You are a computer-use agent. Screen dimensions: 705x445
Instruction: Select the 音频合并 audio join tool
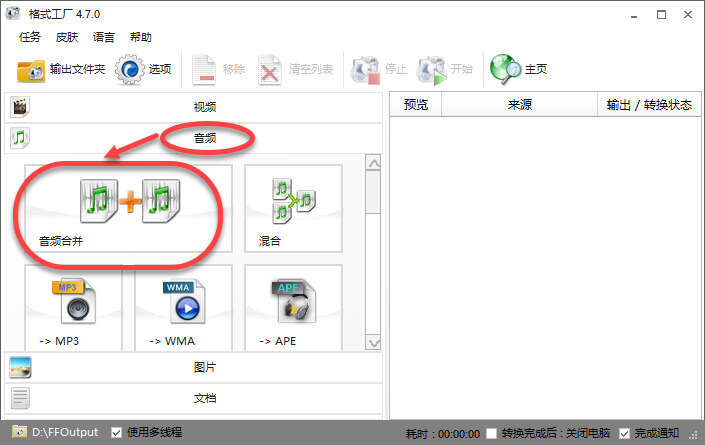(128, 208)
